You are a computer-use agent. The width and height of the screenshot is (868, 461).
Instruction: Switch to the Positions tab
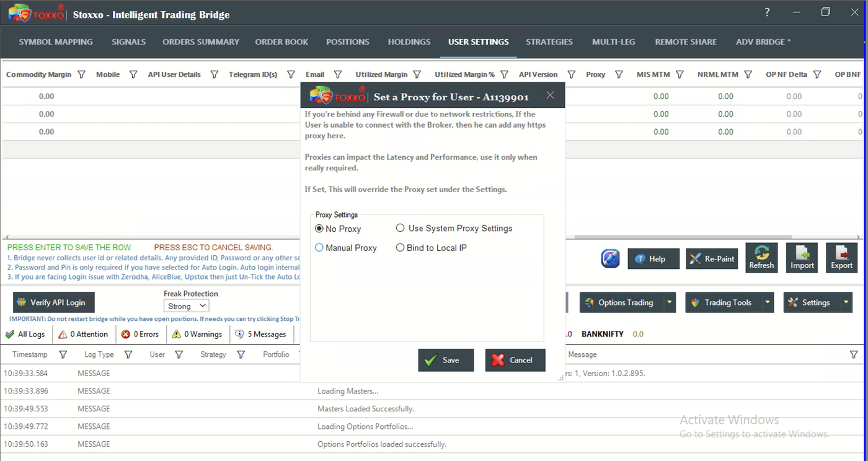pyautogui.click(x=348, y=42)
